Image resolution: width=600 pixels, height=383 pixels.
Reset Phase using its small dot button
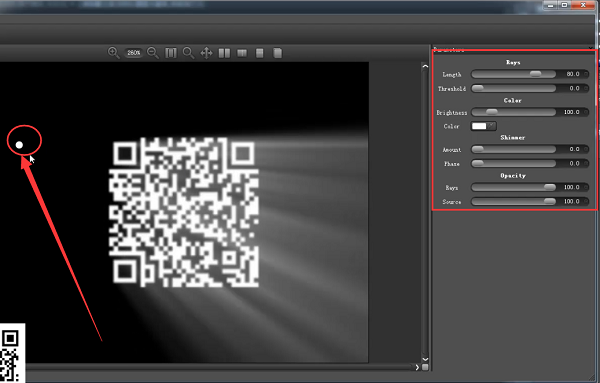pyautogui.click(x=586, y=163)
